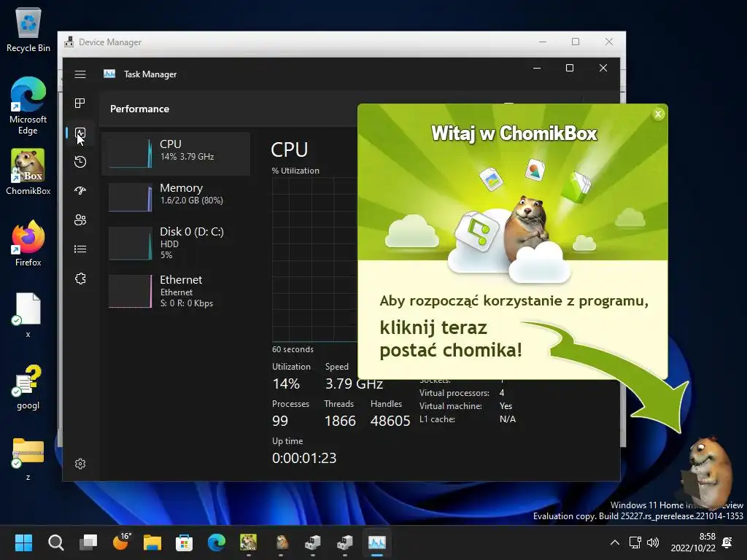Open Services page in Task Manager sidebar
Viewport: 747px width, 560px height.
80,279
